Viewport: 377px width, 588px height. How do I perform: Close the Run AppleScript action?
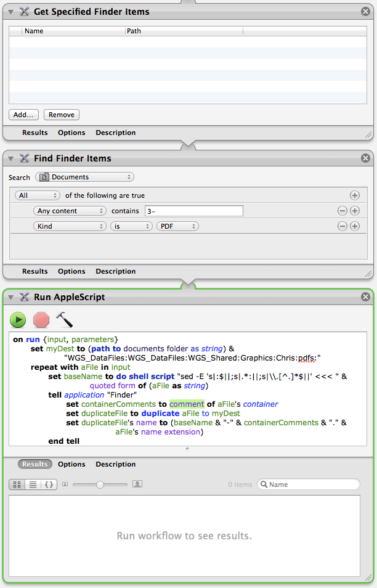[x=366, y=296]
